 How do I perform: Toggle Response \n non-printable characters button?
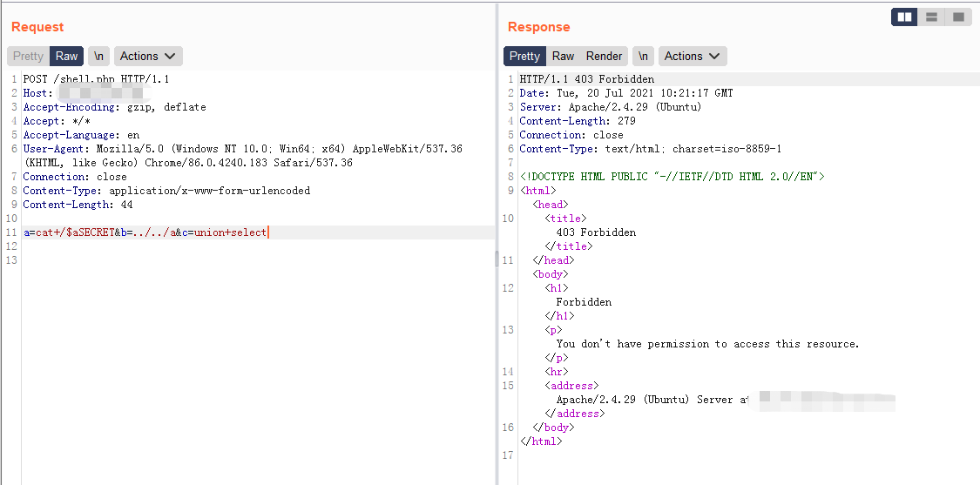pyautogui.click(x=643, y=57)
